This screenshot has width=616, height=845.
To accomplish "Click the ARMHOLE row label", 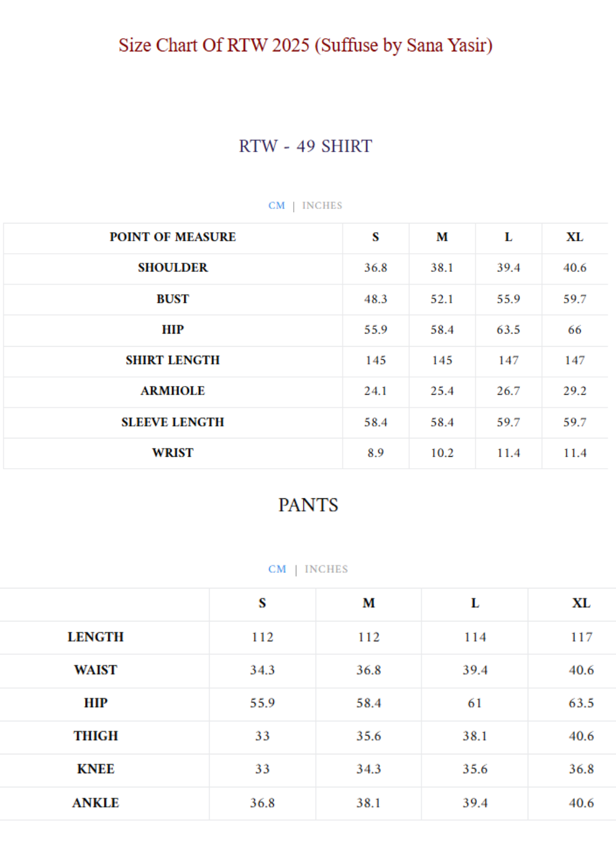I will [173, 391].
